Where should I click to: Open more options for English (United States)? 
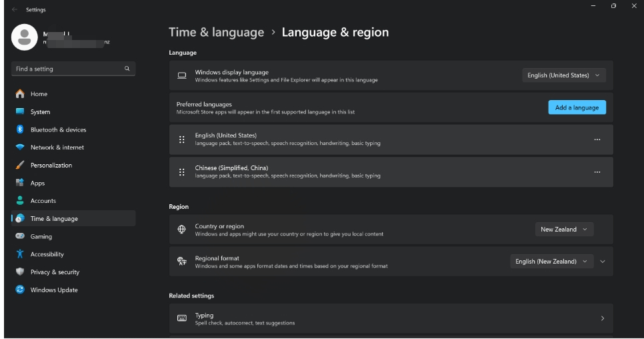tap(597, 139)
